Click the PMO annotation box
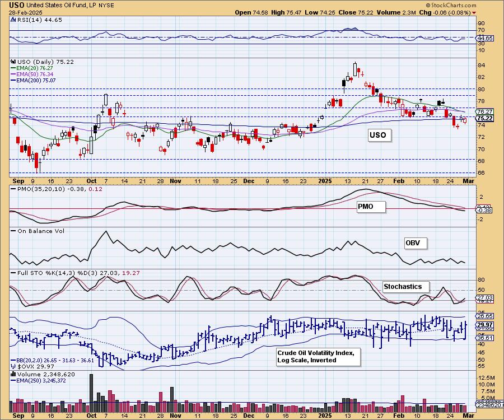Image resolution: width=504 pixels, height=420 pixels. click(x=371, y=207)
